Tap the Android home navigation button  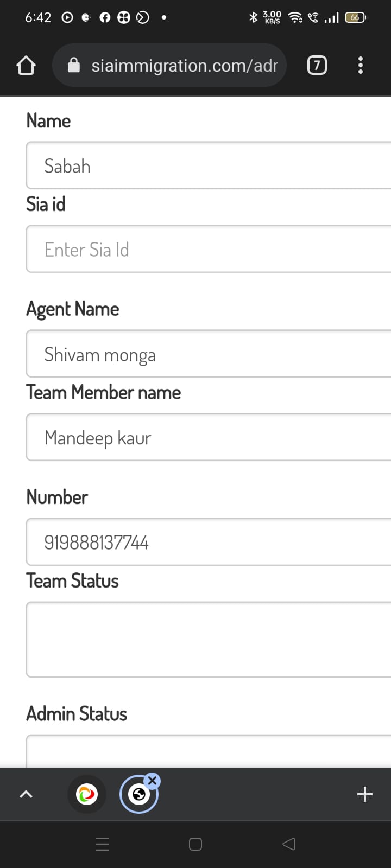click(x=195, y=844)
